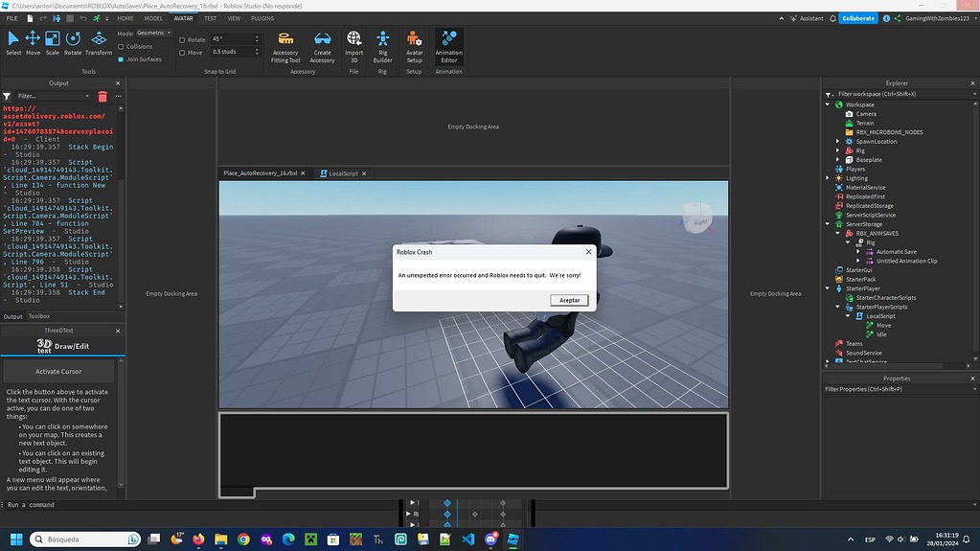This screenshot has height=551, width=980.
Task: Toggle the Collisions checkbox
Action: click(121, 46)
